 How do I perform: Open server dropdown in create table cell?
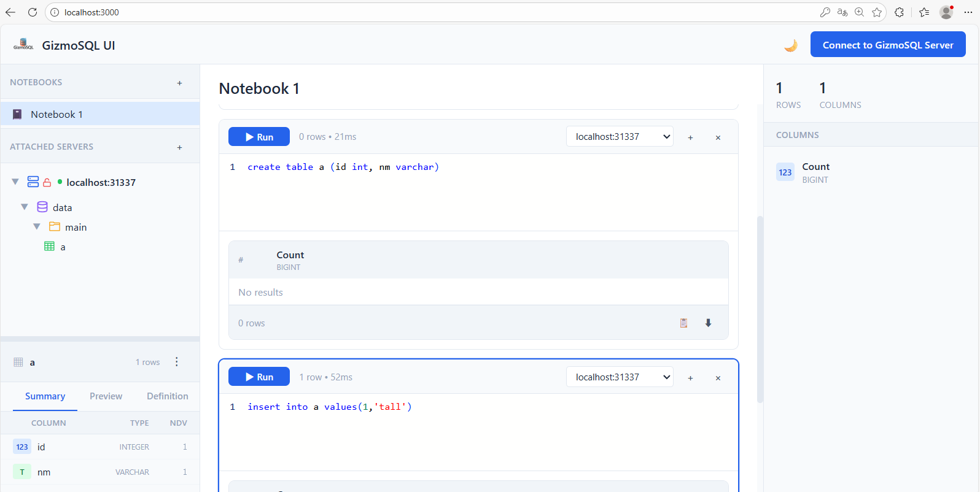[620, 136]
